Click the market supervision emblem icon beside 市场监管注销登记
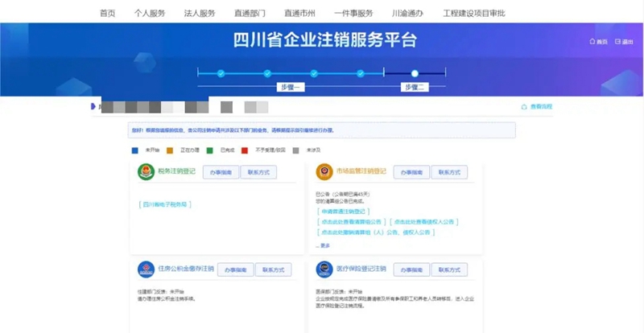This screenshot has height=333, width=644. [324, 171]
